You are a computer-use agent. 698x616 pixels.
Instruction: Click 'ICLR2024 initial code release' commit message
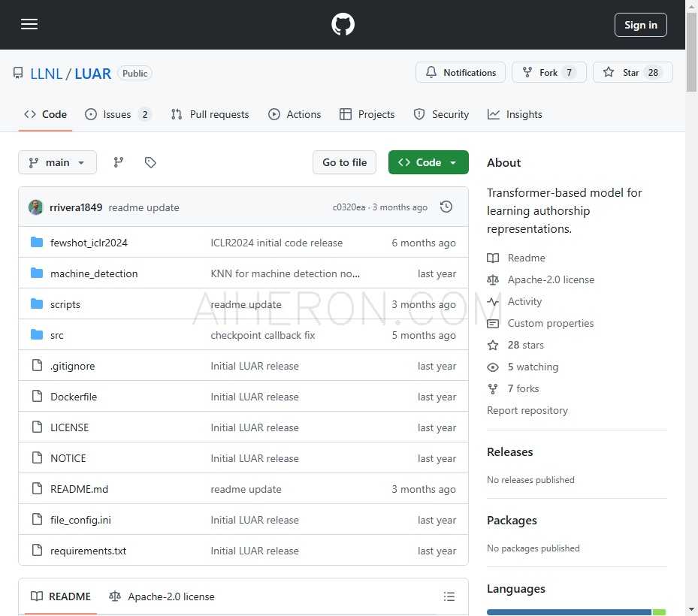point(276,243)
